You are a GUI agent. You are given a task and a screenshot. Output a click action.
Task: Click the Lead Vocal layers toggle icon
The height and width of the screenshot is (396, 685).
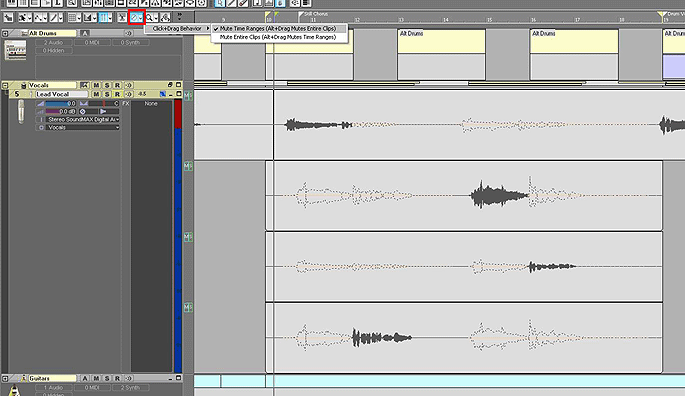pos(163,94)
